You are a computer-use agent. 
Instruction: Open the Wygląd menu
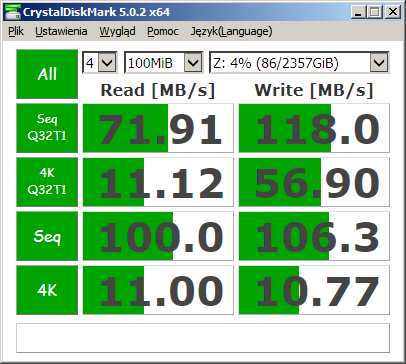(117, 31)
